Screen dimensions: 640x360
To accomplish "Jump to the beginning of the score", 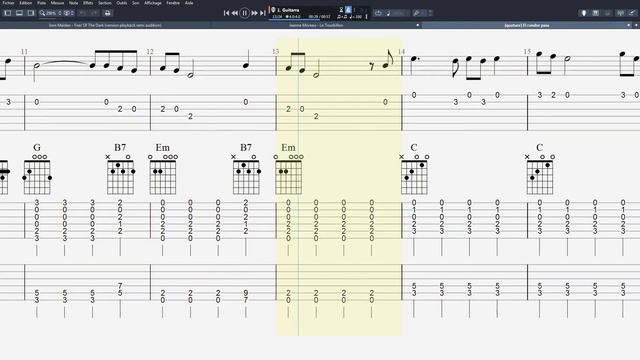I will pyautogui.click(x=226, y=13).
